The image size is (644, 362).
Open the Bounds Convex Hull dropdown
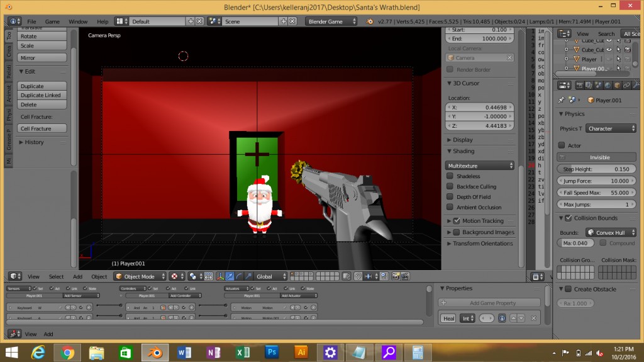pos(611,232)
